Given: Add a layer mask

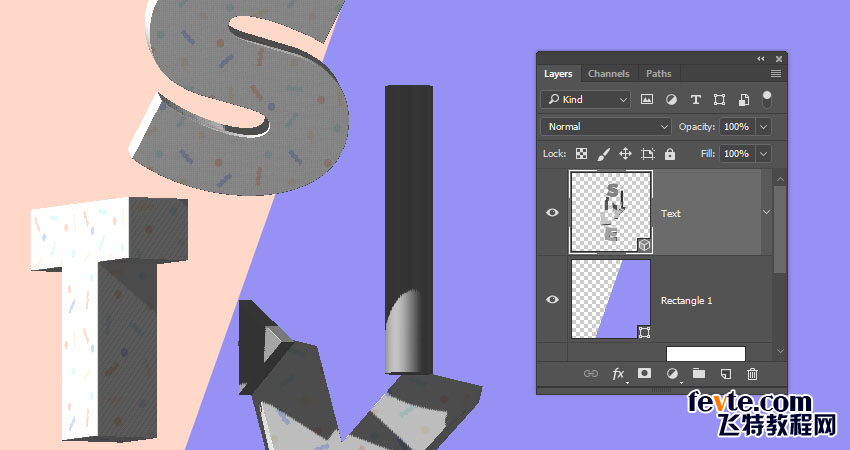Looking at the screenshot, I should 644,373.
